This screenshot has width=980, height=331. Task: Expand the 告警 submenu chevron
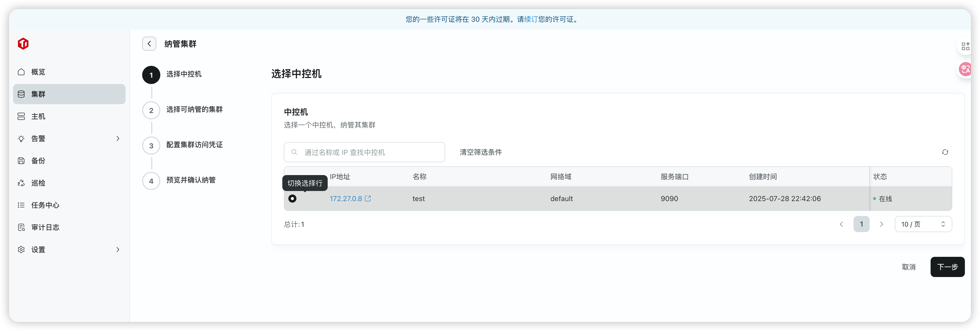tap(117, 139)
